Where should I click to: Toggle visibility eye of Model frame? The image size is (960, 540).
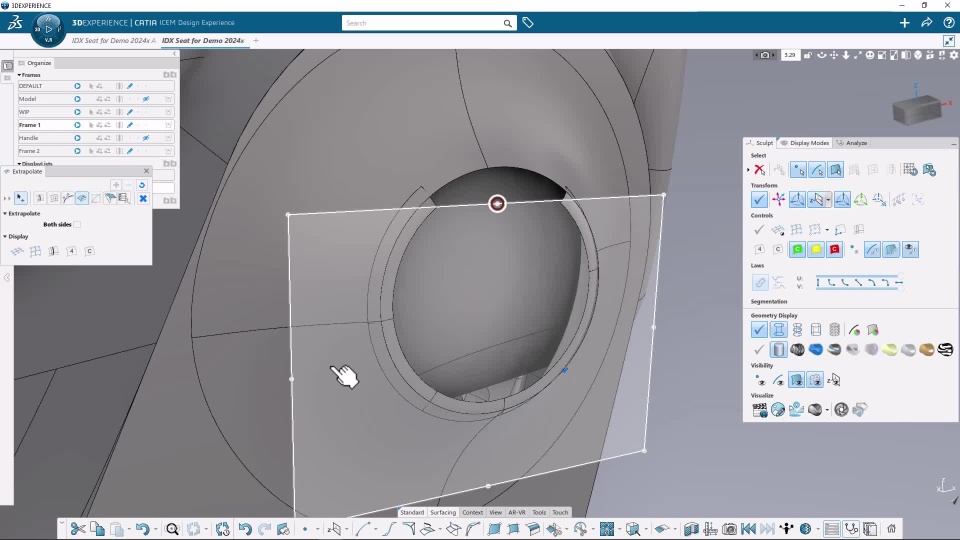(146, 99)
